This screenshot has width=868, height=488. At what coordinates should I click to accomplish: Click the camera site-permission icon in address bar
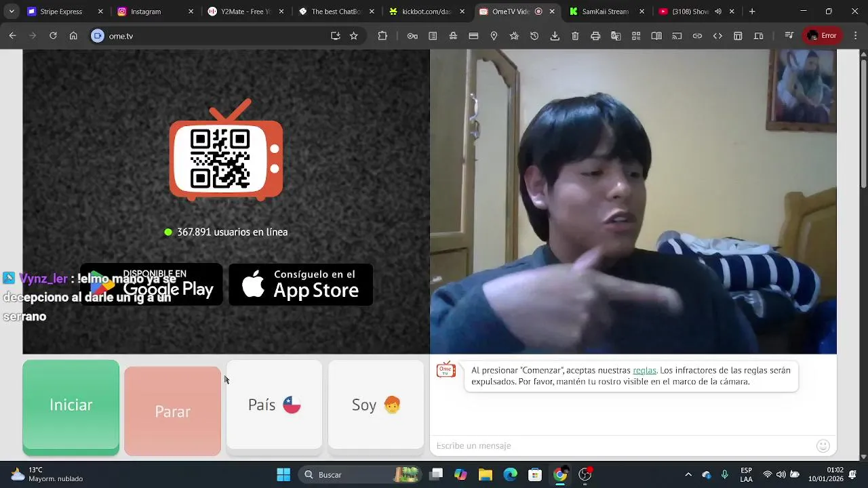pyautogui.click(x=98, y=36)
